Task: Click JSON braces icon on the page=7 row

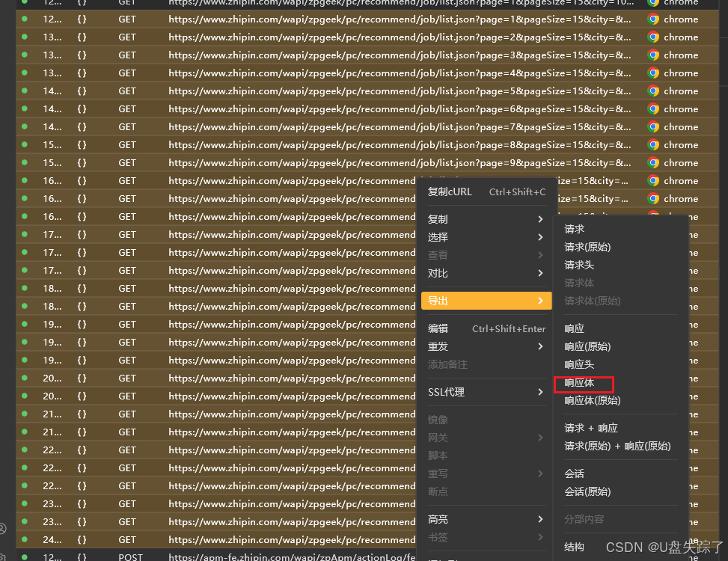Action: (82, 126)
